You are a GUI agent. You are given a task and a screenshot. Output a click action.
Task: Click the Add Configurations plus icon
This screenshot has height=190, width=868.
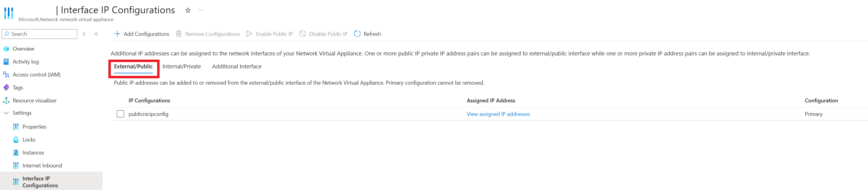(x=117, y=34)
